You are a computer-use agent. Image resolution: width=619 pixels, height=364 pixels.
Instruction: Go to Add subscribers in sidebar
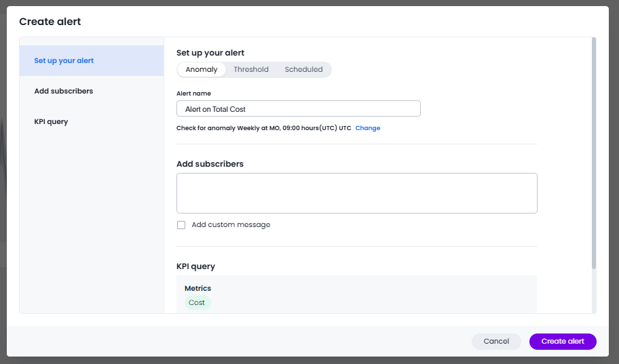pos(92,91)
